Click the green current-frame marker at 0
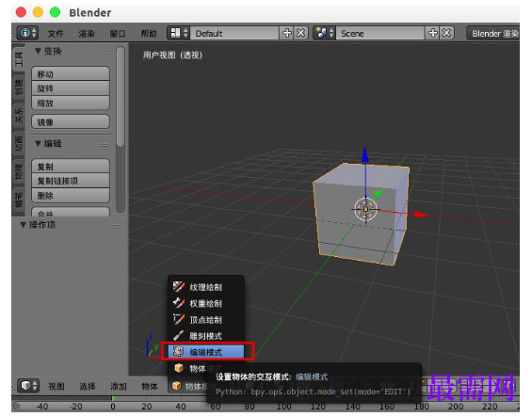 [113, 399]
